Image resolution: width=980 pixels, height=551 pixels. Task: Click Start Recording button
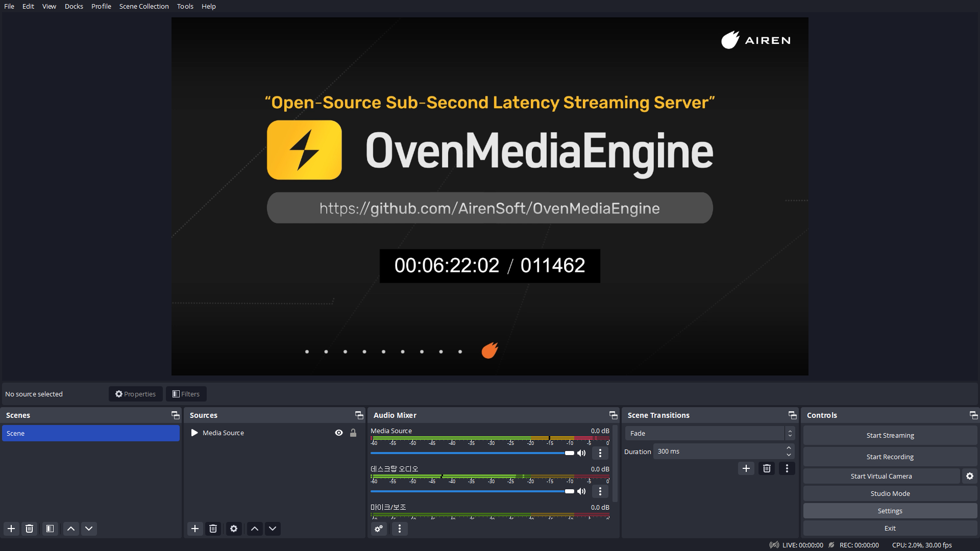[890, 457]
